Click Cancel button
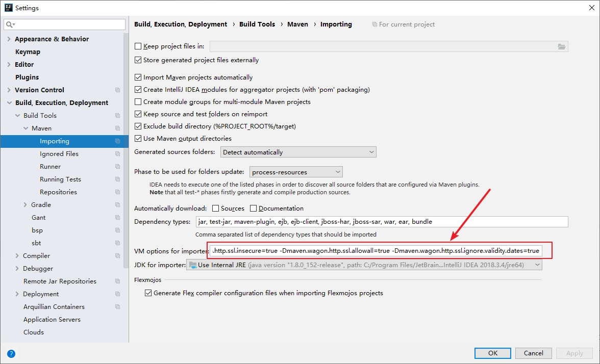Screen dimensions: 600x364 pyautogui.click(x=534, y=353)
